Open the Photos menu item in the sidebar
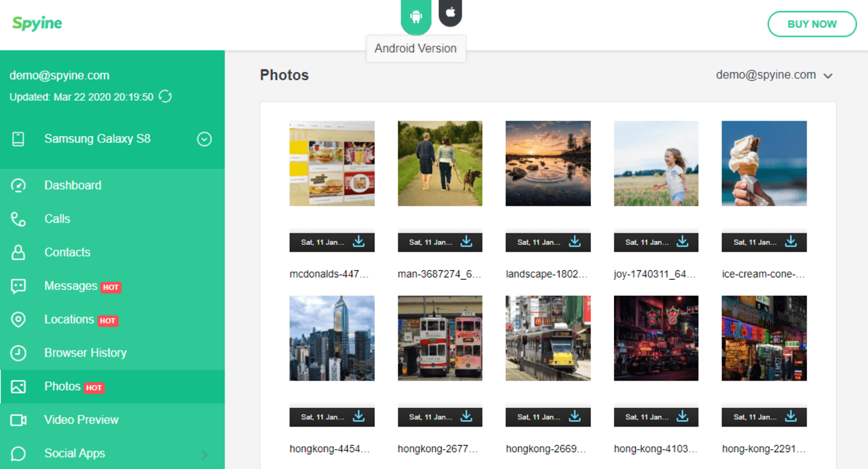 coord(112,386)
